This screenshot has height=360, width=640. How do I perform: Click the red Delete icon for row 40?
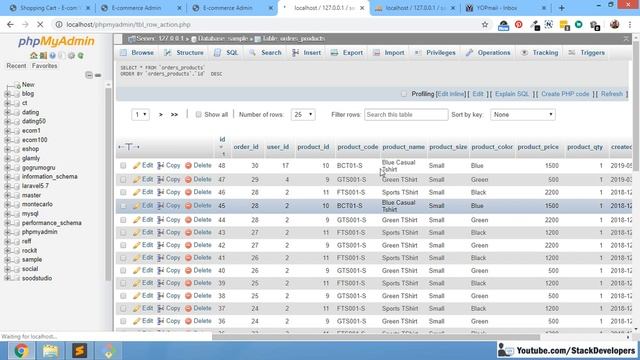pos(188,271)
